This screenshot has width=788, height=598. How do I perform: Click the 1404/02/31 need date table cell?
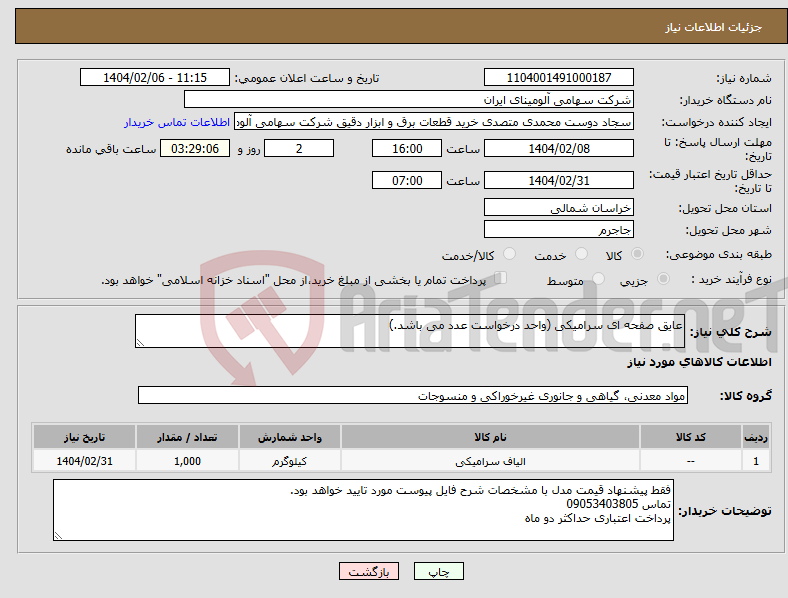click(84, 461)
